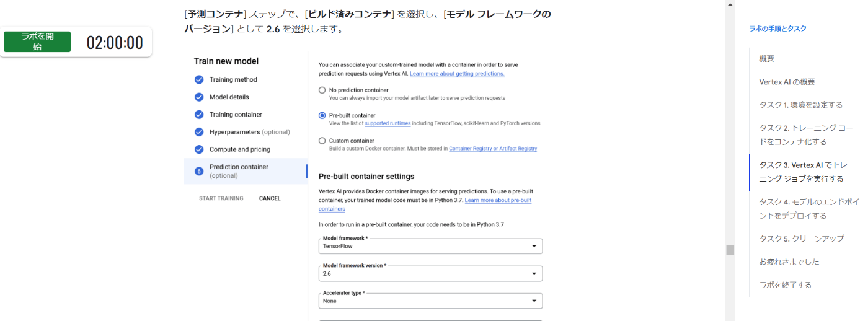
Task: Select Custom container radio button
Action: pyautogui.click(x=322, y=141)
